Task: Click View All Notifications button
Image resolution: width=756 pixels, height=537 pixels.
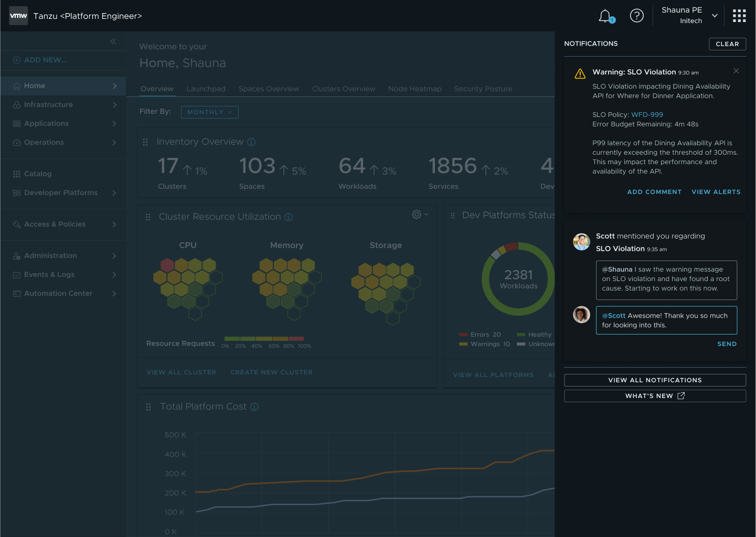Action: tap(654, 380)
